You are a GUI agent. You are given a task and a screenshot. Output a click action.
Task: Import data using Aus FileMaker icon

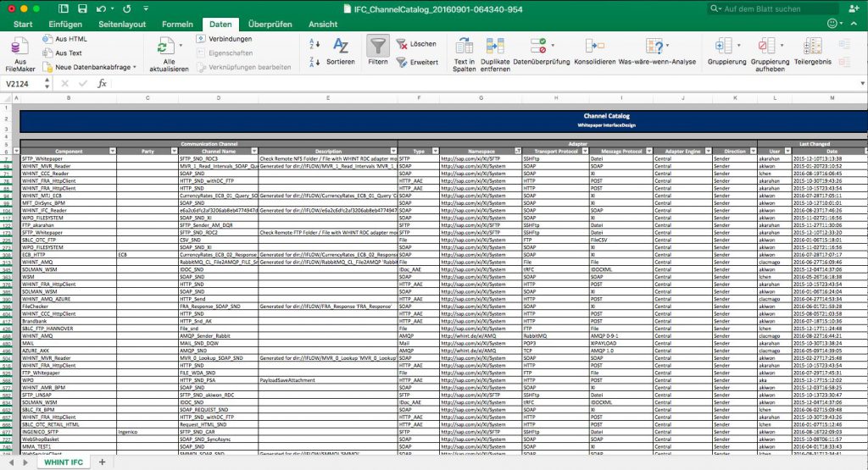[20, 47]
